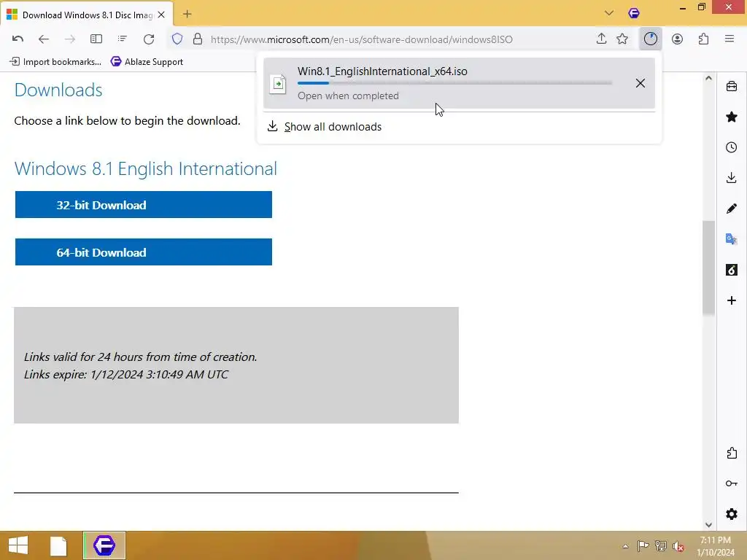Open sidebar bookmarks star
This screenshot has width=747, height=560.
click(x=732, y=117)
